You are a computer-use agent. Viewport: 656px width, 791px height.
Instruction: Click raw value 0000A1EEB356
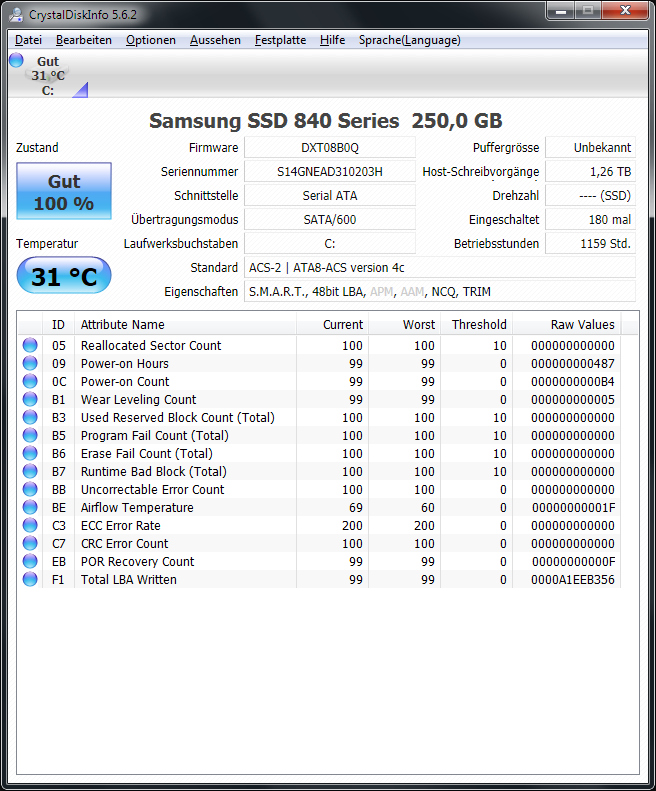pyautogui.click(x=573, y=579)
